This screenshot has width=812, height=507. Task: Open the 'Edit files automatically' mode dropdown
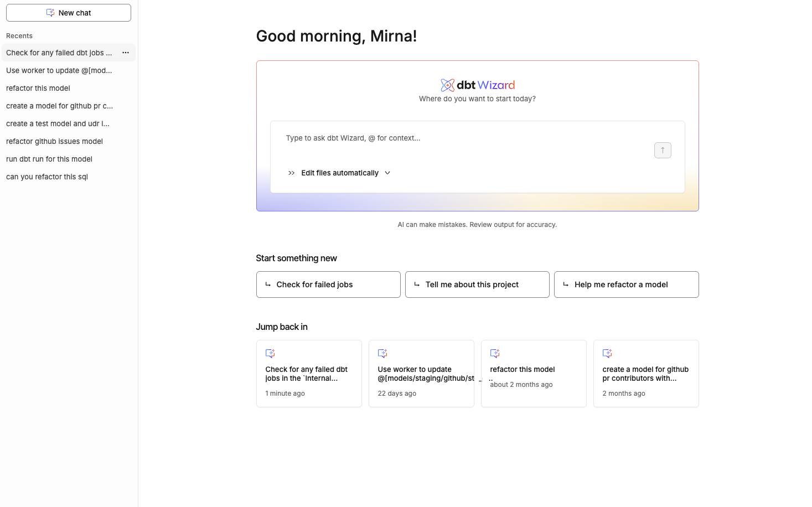pyautogui.click(x=340, y=173)
